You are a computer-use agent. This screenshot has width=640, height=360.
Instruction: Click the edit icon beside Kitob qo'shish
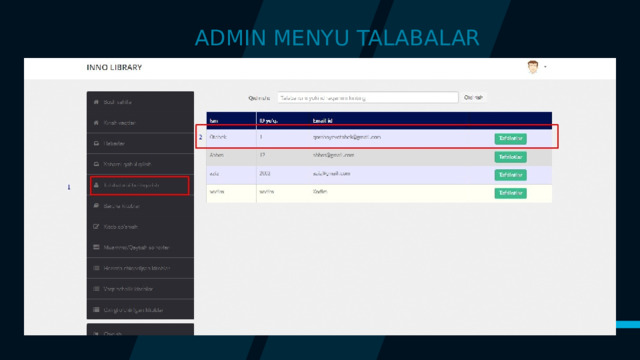coord(96,227)
